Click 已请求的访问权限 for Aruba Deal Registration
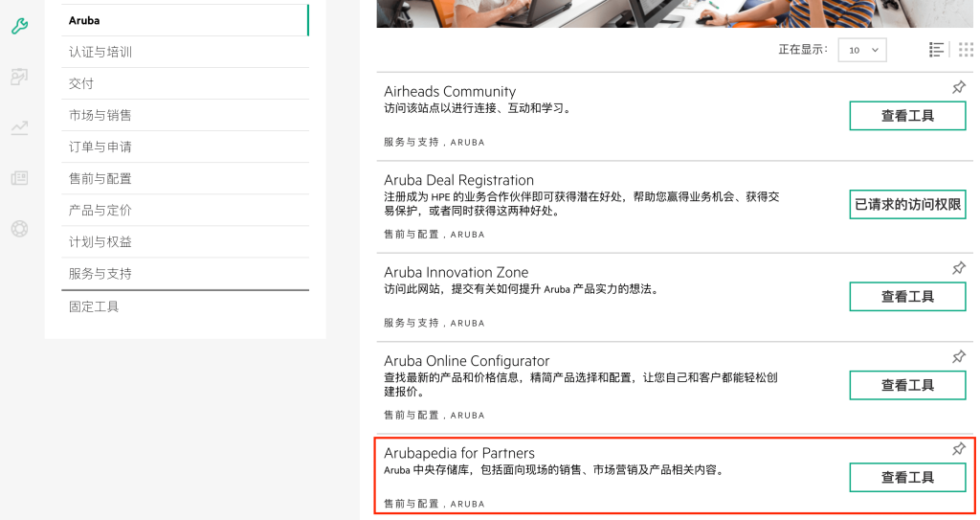 pyautogui.click(x=907, y=205)
